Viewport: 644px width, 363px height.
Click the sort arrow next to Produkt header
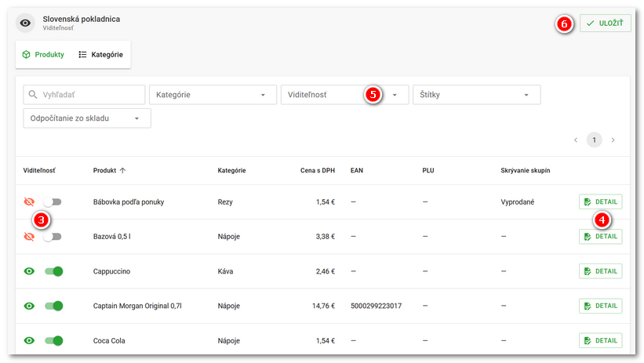click(122, 170)
